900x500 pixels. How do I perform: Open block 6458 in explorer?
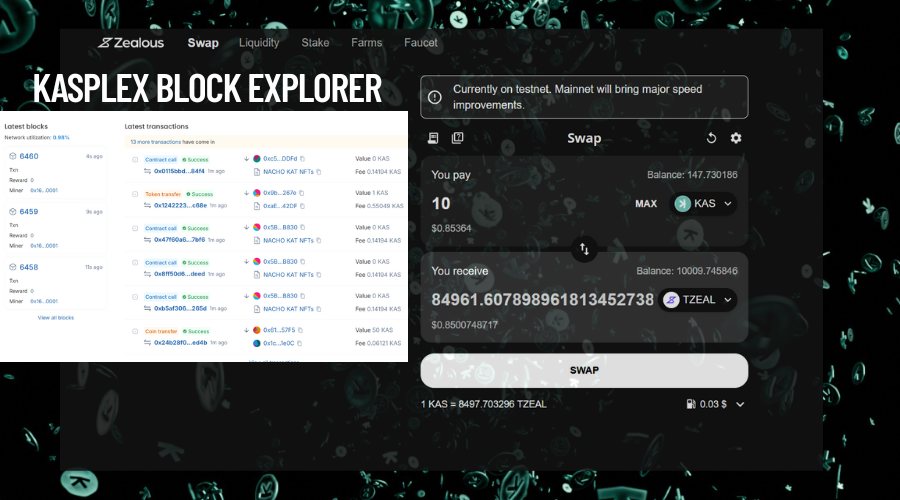tap(29, 268)
